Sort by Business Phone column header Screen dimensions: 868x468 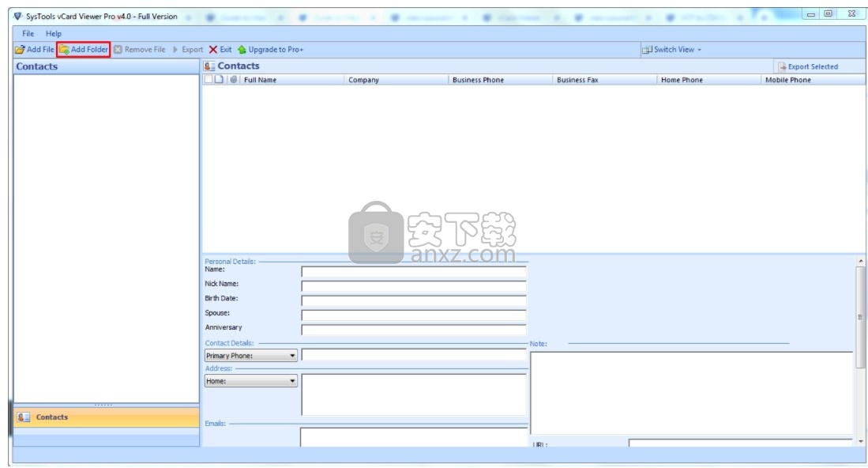(x=500, y=80)
